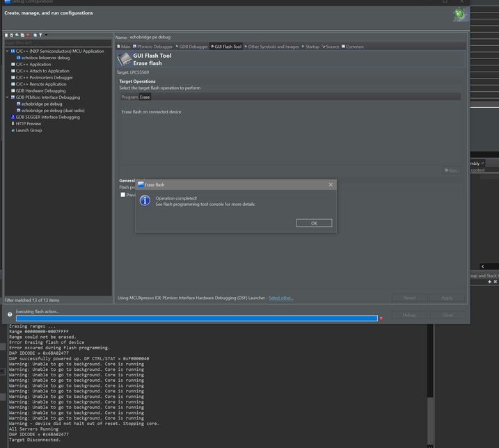Stop the flash action with red square button
The image size is (499, 448).
pos(381,318)
